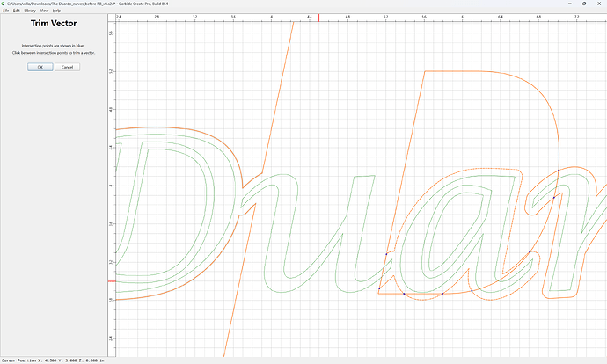Open the View menu
Viewport: 607px width, 364px height.
pyautogui.click(x=44, y=11)
